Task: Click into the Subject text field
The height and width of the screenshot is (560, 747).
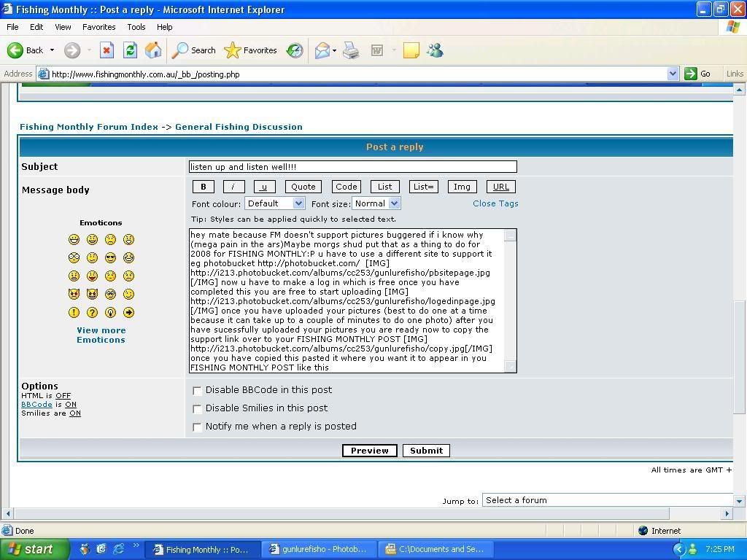Action: 353,167
